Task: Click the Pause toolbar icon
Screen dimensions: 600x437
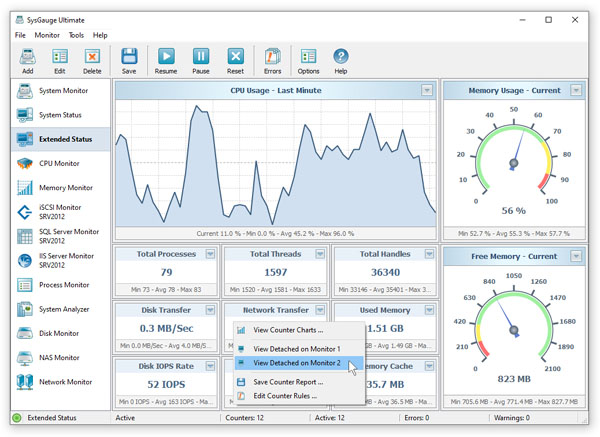Action: 201,56
